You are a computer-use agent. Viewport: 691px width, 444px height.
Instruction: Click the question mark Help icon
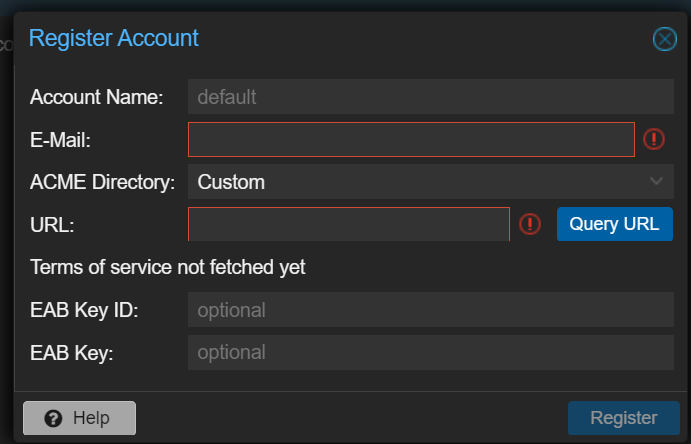tap(54, 418)
